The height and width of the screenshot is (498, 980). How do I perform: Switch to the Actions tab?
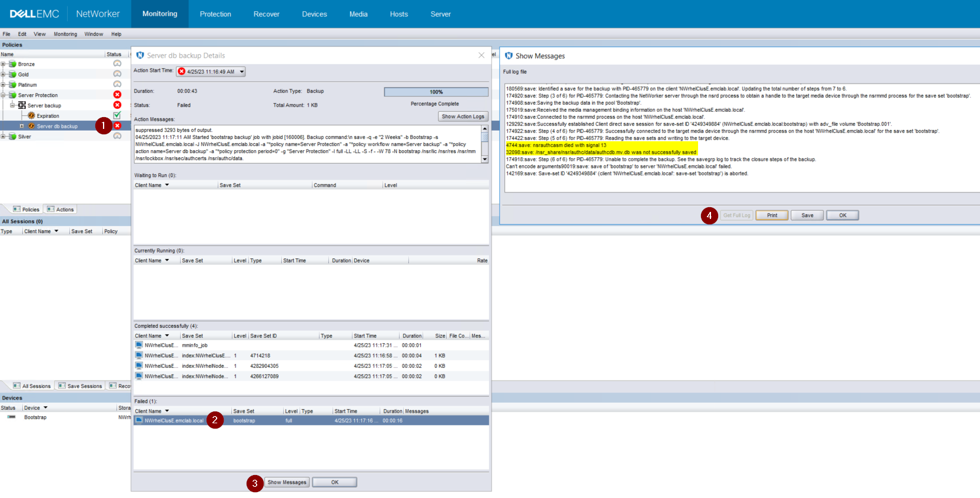click(61, 210)
